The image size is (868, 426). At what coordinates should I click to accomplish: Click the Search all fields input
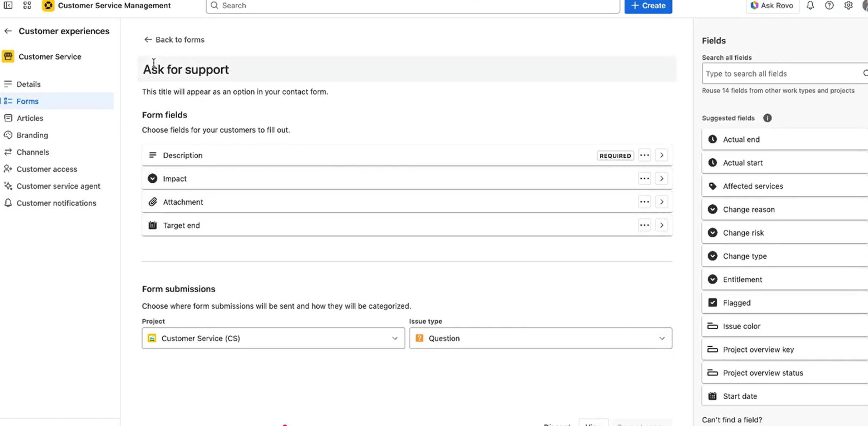click(x=785, y=73)
